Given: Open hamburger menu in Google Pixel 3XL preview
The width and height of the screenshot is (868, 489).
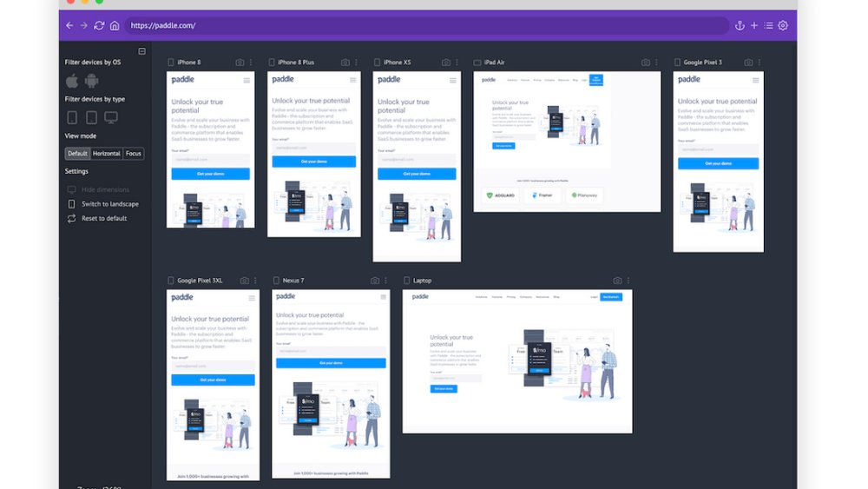Looking at the screenshot, I should [x=252, y=298].
